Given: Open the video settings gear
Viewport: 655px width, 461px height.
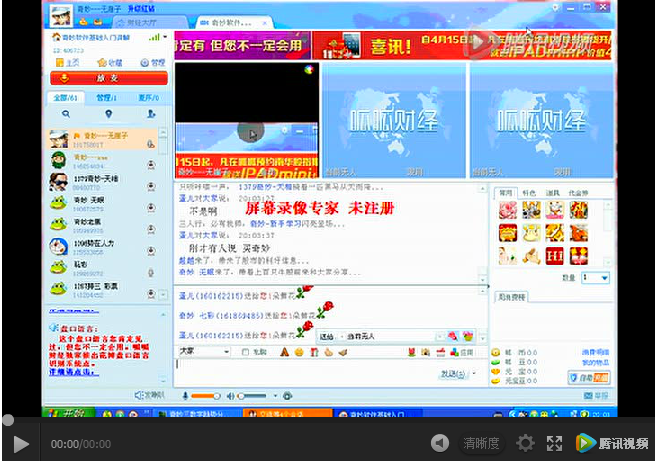Looking at the screenshot, I should pos(525,443).
